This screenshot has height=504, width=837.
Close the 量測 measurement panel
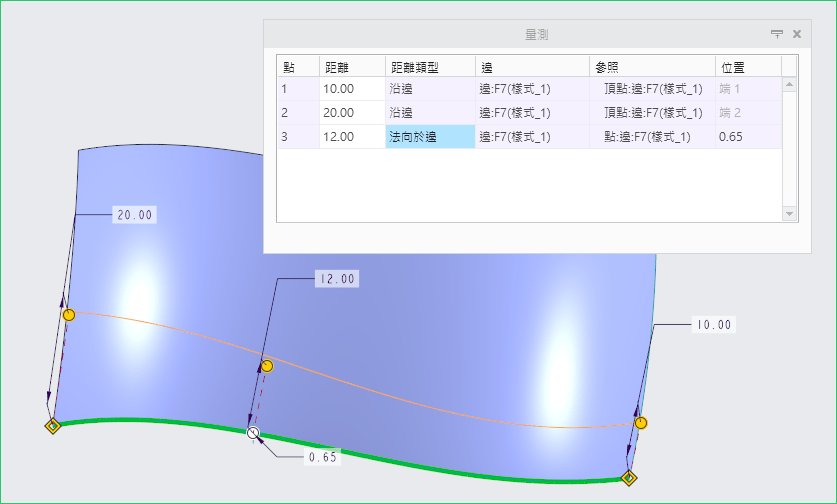[797, 34]
